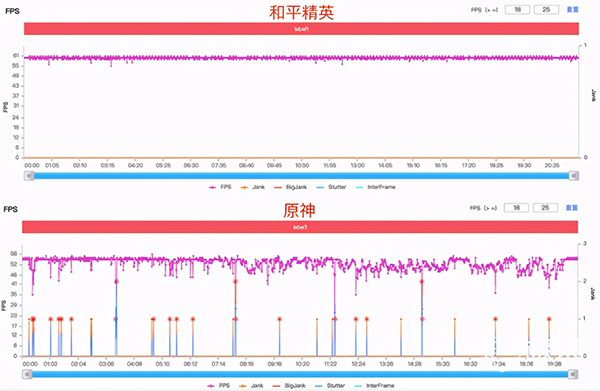
Task: Click right zoom handle of bottom chart slider
Action: tap(573, 374)
